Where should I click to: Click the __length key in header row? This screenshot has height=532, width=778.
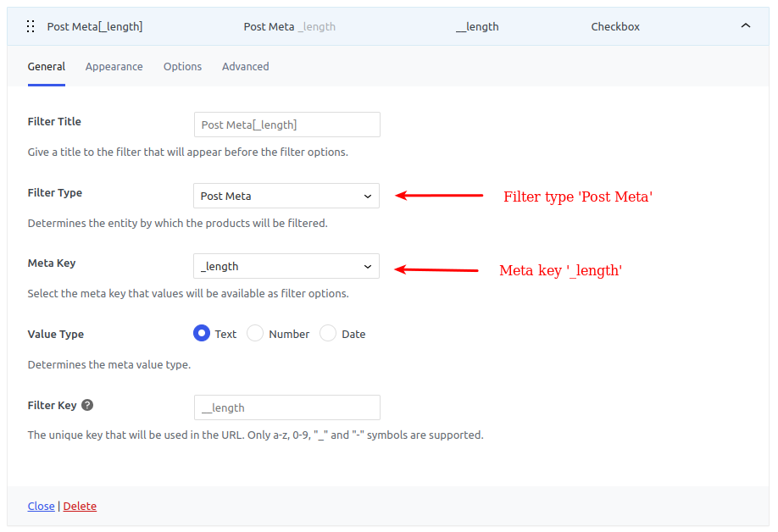477,27
